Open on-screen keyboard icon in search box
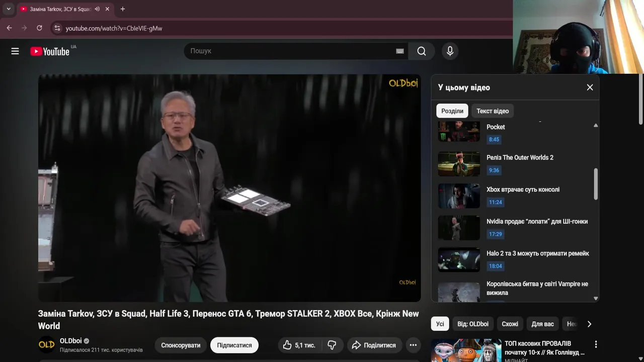644x362 pixels. coord(400,51)
